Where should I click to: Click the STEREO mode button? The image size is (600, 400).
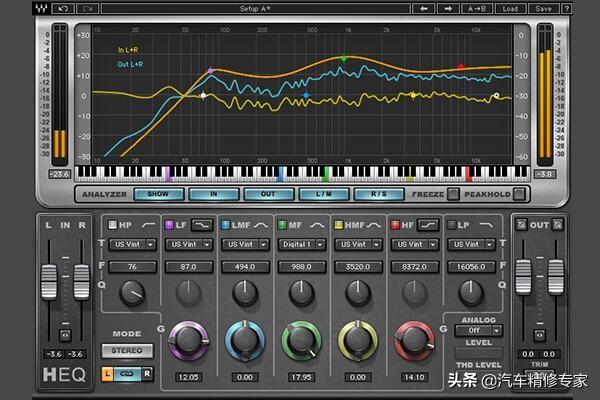point(127,350)
